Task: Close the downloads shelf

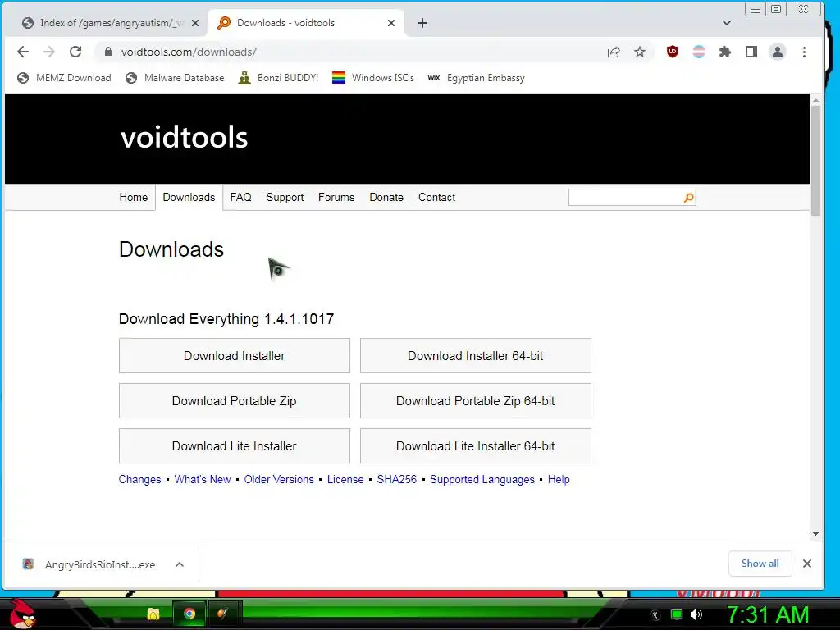Action: click(x=807, y=564)
